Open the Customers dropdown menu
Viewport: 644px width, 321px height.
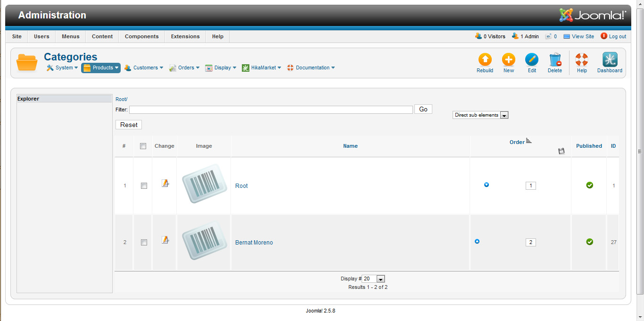click(144, 68)
